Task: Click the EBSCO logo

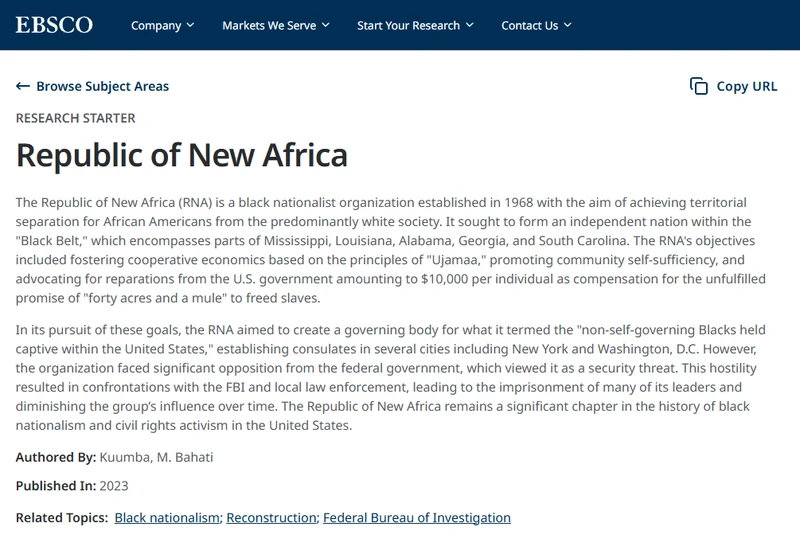Action: 54,25
